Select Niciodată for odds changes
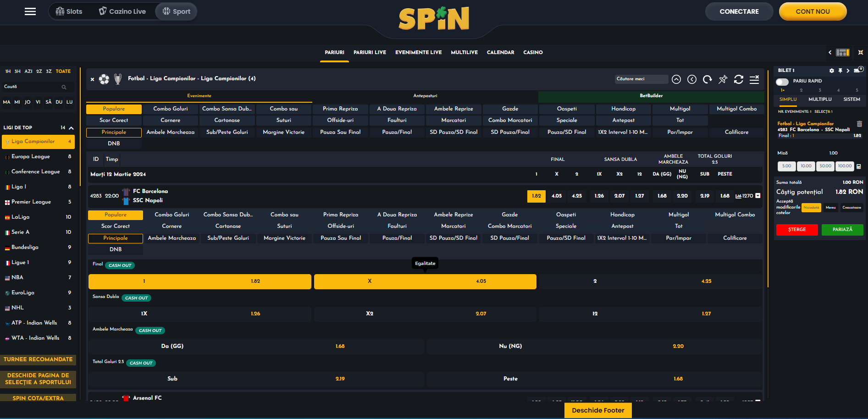This screenshot has width=868, height=419. point(811,208)
